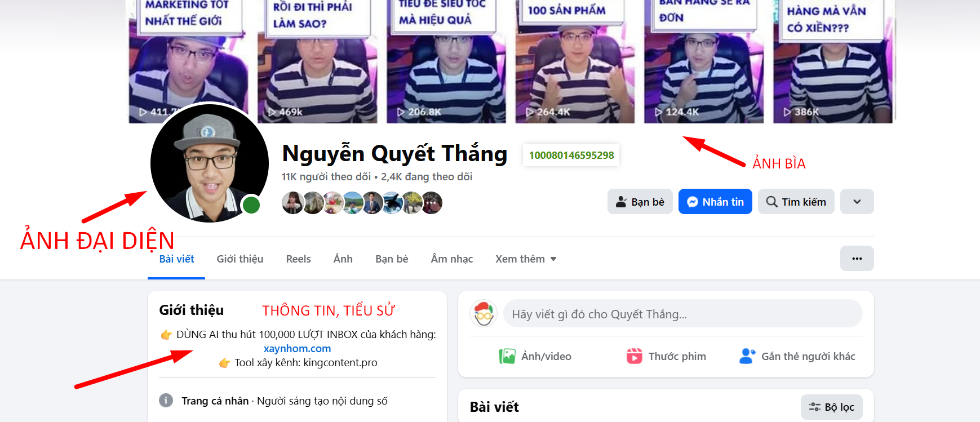This screenshot has width=980, height=422.
Task: Switch to the Giới thiệu tab
Action: coord(240,259)
